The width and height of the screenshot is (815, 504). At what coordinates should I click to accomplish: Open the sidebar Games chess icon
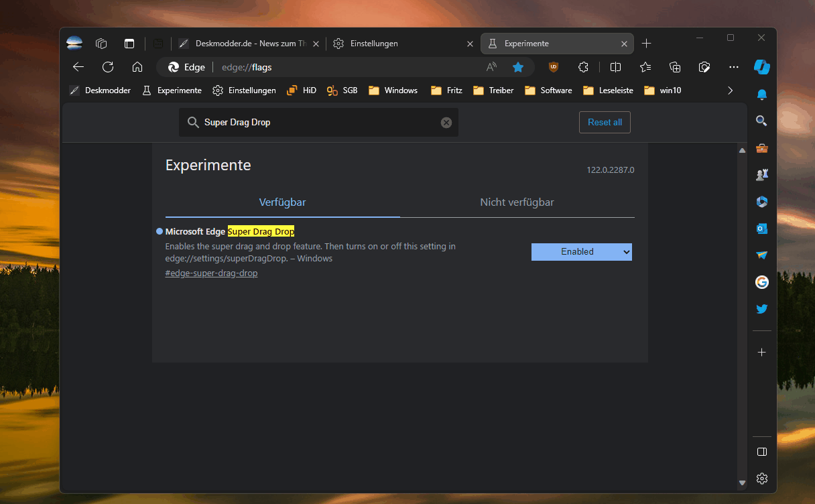[x=762, y=175]
